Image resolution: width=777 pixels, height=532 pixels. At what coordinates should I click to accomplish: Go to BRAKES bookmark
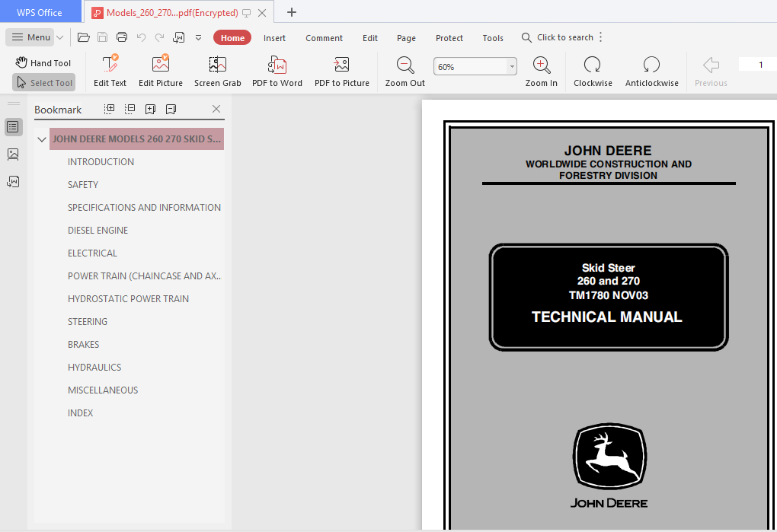(83, 344)
